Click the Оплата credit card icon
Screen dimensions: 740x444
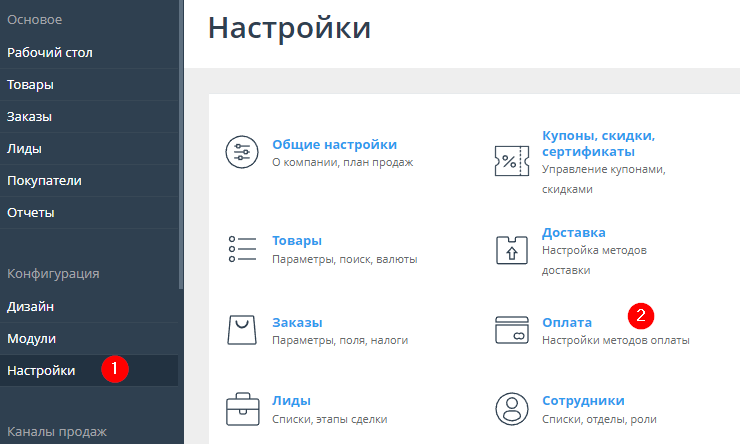point(511,330)
